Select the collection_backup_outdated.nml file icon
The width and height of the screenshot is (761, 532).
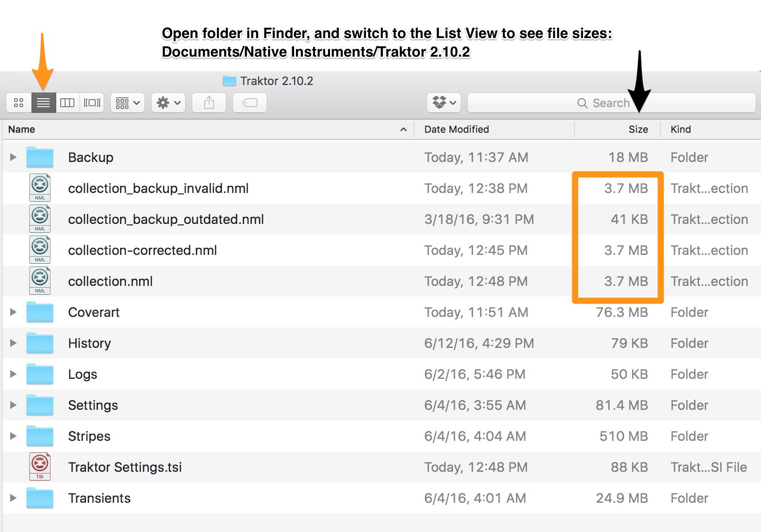click(x=40, y=219)
